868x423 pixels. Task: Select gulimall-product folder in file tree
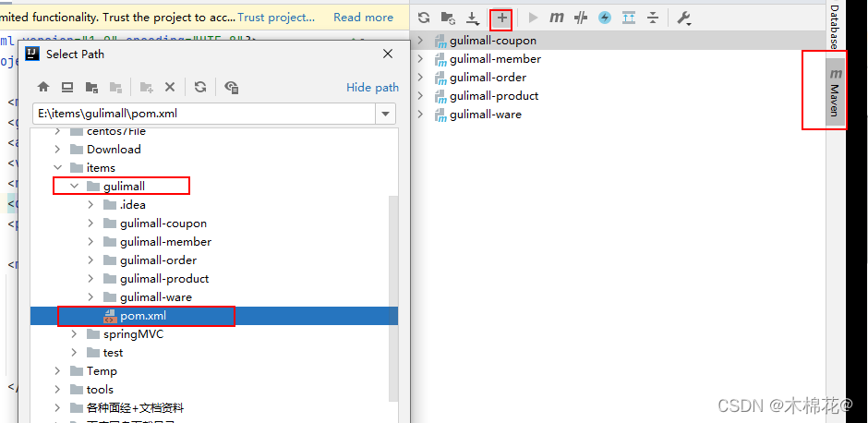[x=155, y=279]
